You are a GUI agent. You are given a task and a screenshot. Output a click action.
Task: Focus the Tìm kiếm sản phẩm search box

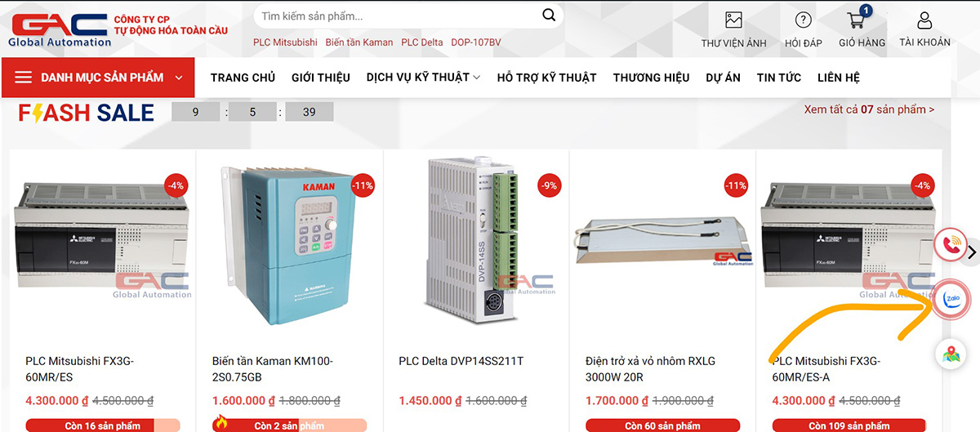point(395,16)
